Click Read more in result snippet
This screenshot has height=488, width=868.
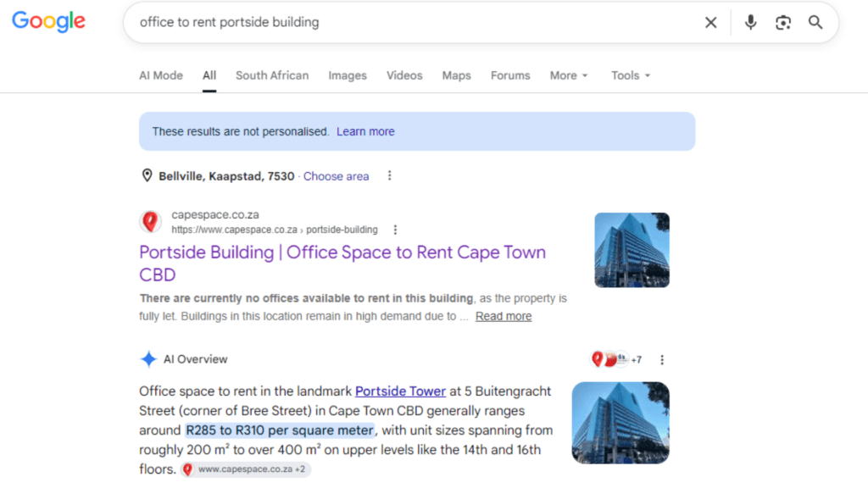(x=504, y=317)
